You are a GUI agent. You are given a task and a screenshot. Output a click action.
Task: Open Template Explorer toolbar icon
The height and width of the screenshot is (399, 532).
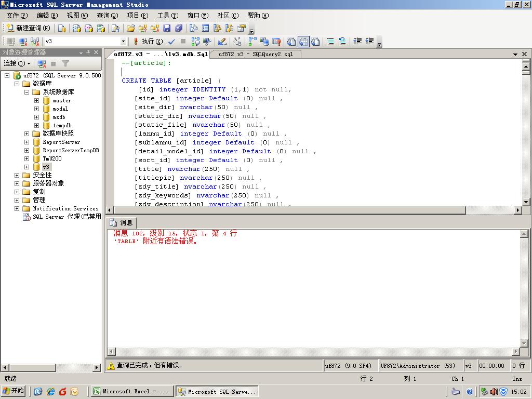tap(230, 28)
